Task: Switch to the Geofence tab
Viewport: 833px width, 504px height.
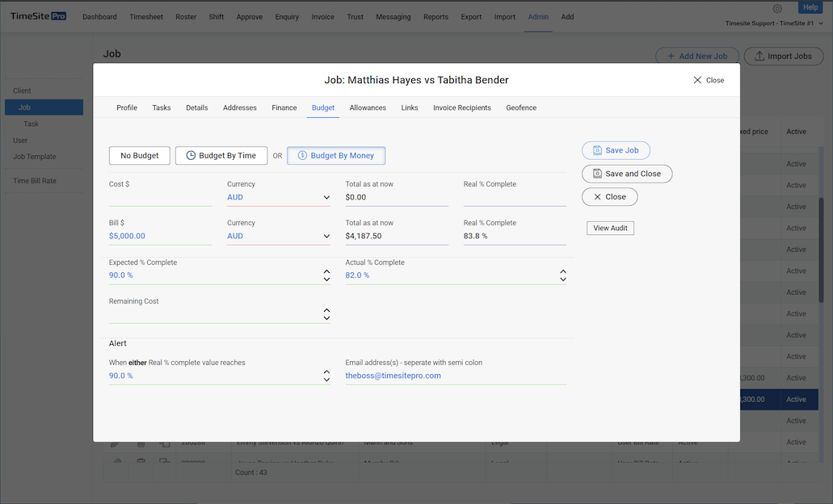Action: pyautogui.click(x=521, y=107)
